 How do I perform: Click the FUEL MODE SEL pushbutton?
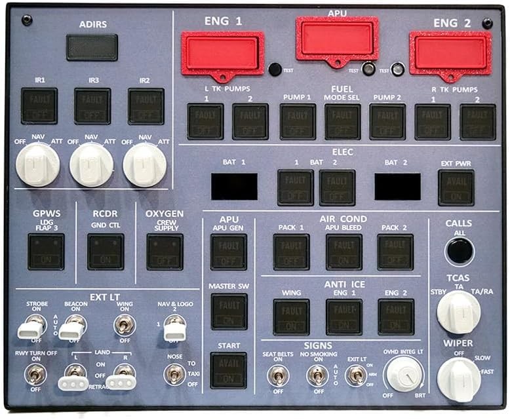(342, 122)
